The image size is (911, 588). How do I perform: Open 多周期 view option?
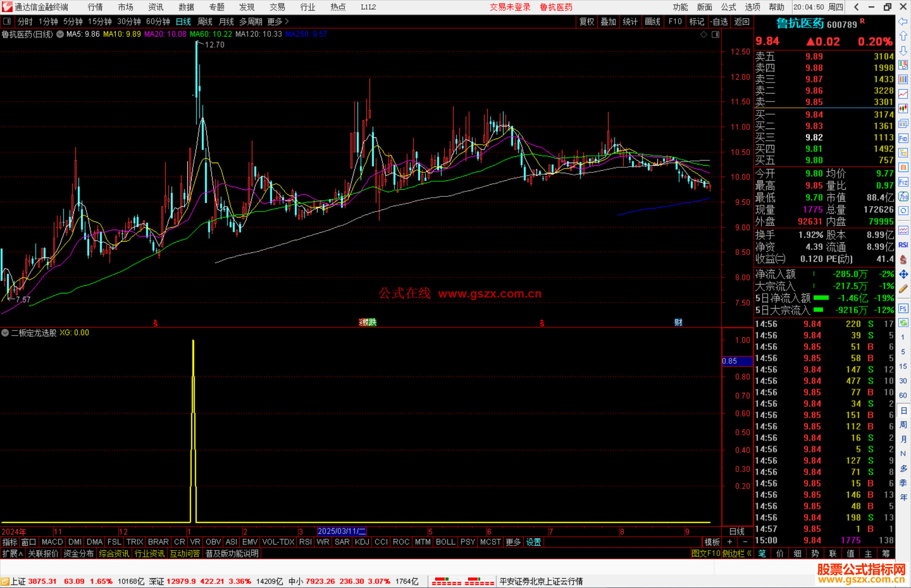[251, 21]
